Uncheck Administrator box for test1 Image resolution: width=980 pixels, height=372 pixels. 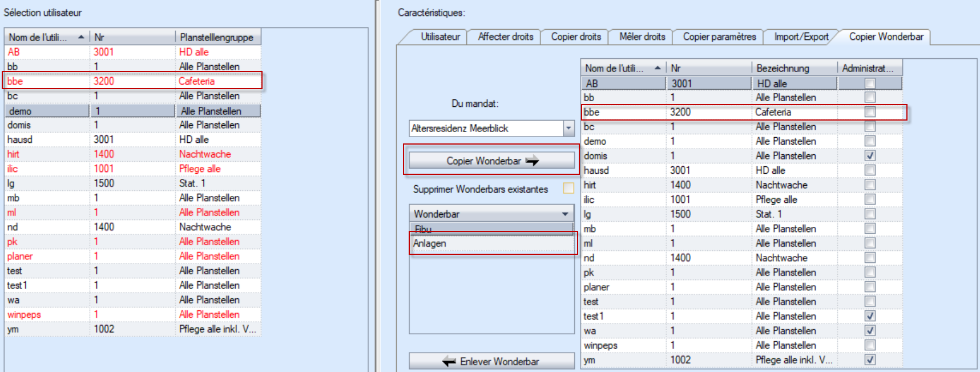tap(869, 316)
